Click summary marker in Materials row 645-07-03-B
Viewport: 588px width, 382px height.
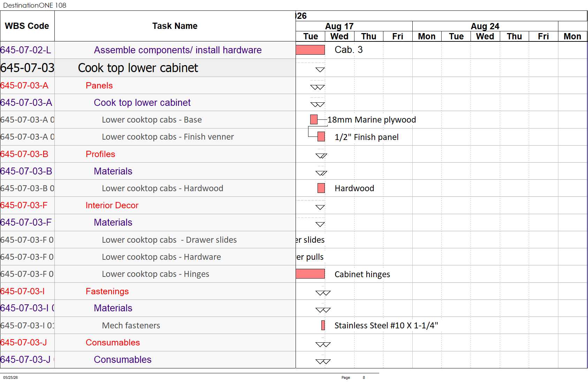(x=321, y=173)
